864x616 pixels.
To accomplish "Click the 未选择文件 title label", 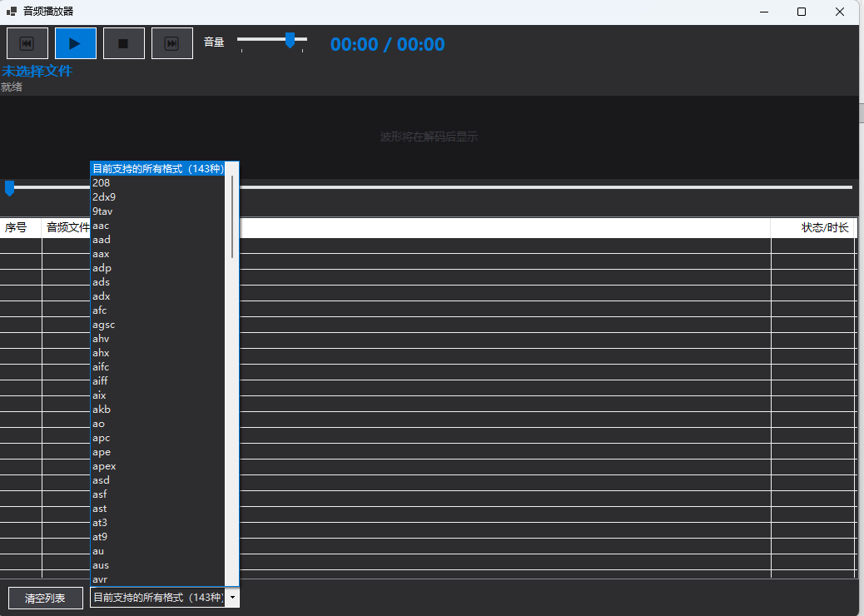I will [37, 71].
